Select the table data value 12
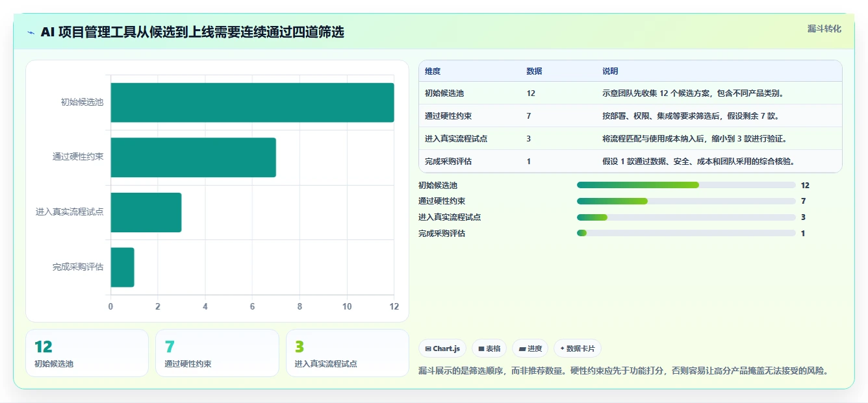The image size is (868, 403). 531,93
